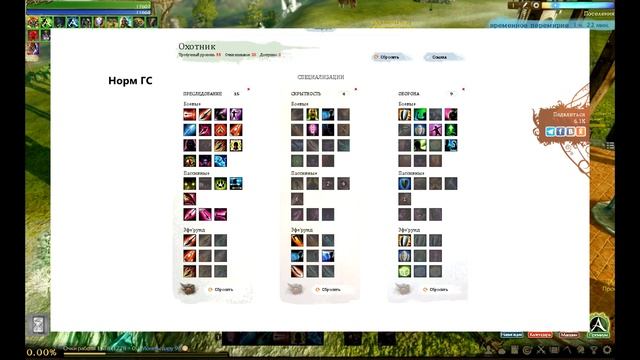This screenshot has height=360, width=640.
Task: Click the glowing yellow eyes passive skill
Action: tap(189, 184)
